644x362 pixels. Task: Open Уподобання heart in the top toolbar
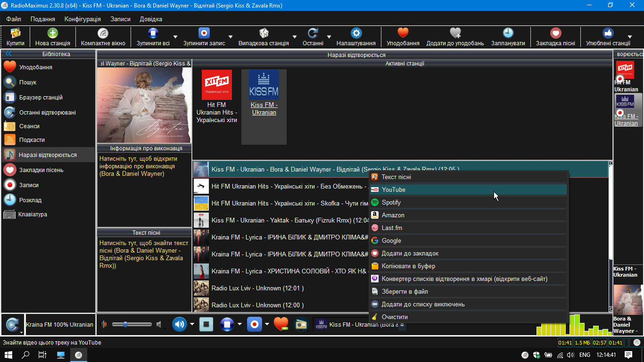[403, 37]
